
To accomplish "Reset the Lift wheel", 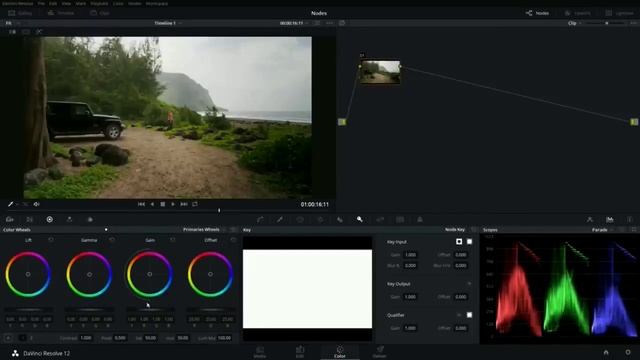I will [51, 240].
